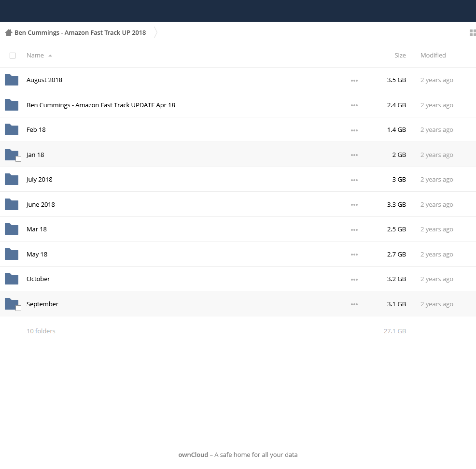Check the September folder checkbox
The height and width of the screenshot is (469, 476).
[x=18, y=308]
